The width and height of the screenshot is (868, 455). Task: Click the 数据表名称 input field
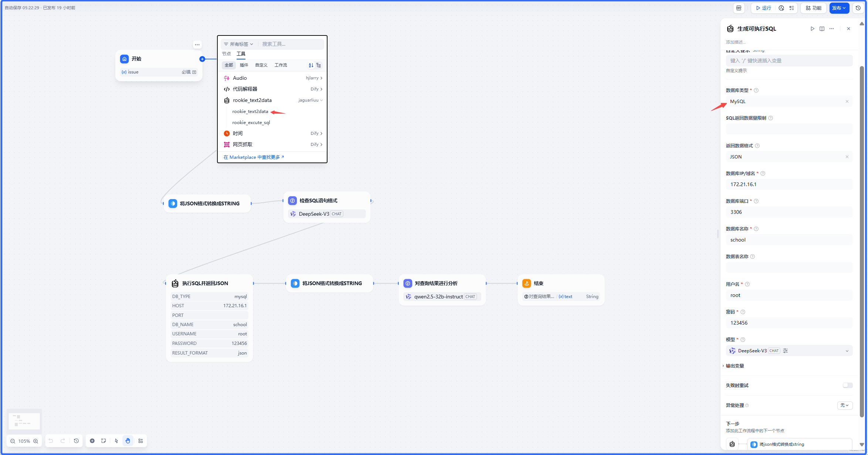(x=789, y=267)
